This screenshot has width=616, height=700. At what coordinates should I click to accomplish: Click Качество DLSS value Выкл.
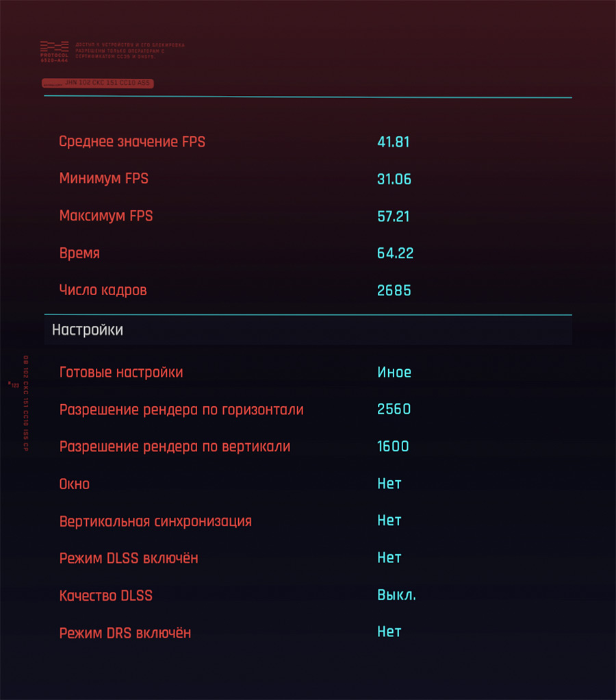(x=396, y=595)
